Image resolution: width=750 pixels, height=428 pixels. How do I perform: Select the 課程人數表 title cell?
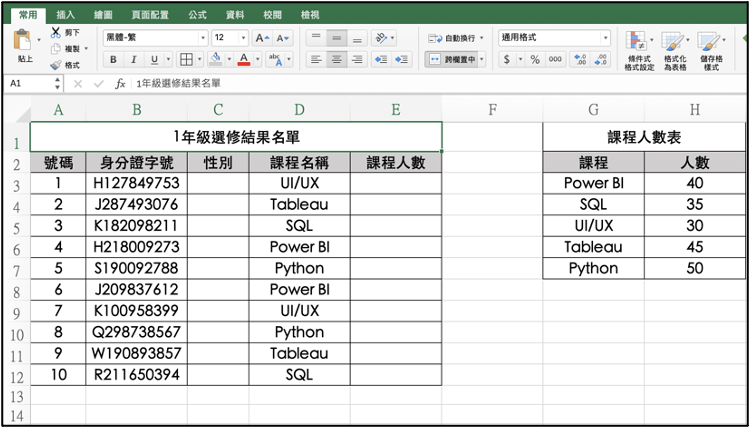coord(644,137)
